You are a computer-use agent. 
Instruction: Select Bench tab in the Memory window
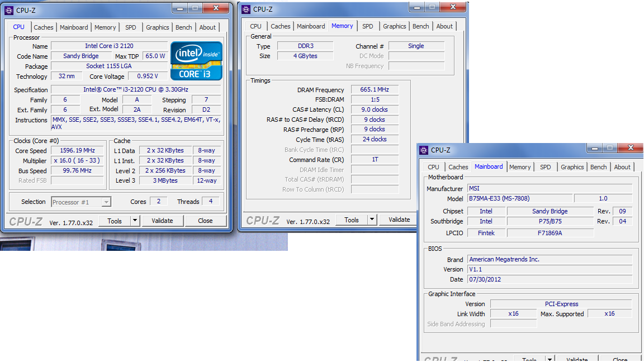click(420, 26)
